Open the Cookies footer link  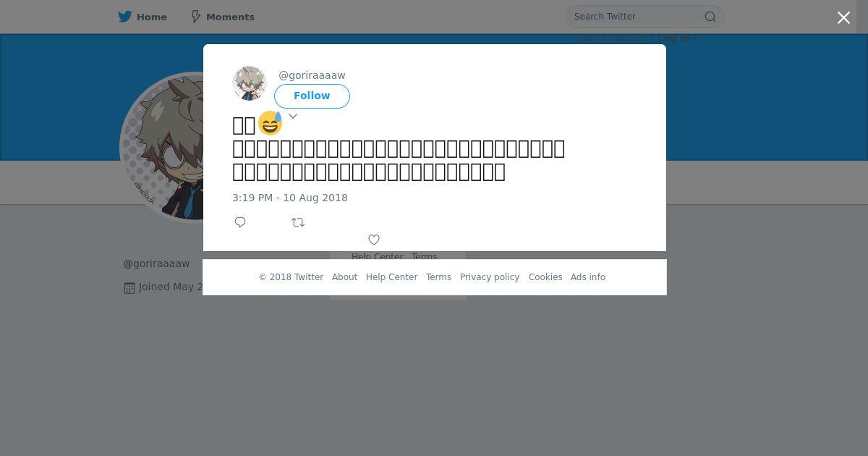point(545,277)
